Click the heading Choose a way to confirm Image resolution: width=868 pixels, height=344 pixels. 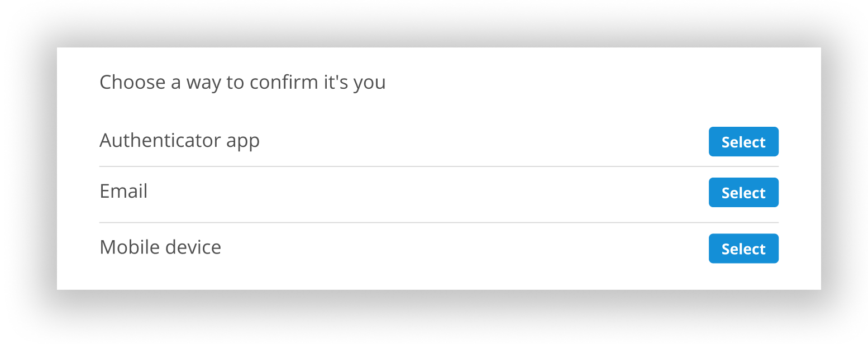[x=242, y=82]
